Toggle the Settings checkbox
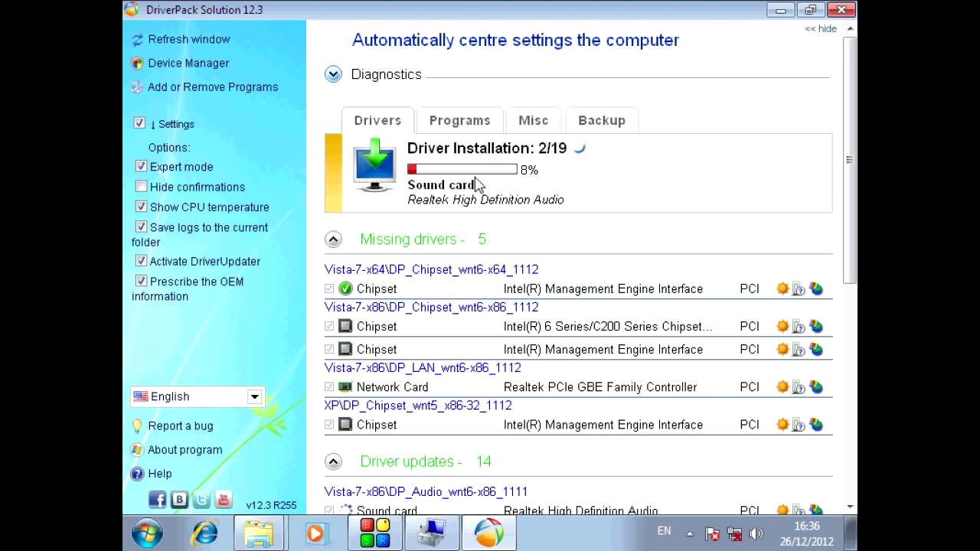This screenshot has width=980, height=551. (x=139, y=122)
